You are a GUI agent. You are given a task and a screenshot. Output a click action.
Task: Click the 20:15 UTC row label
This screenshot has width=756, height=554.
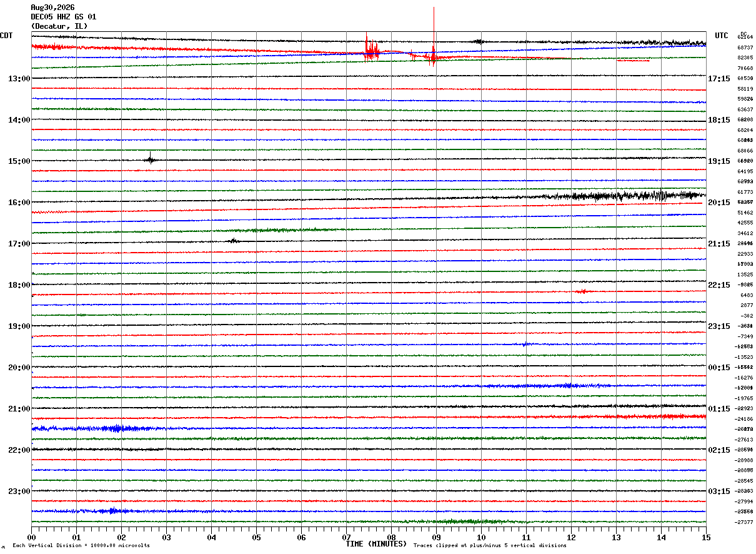719,203
